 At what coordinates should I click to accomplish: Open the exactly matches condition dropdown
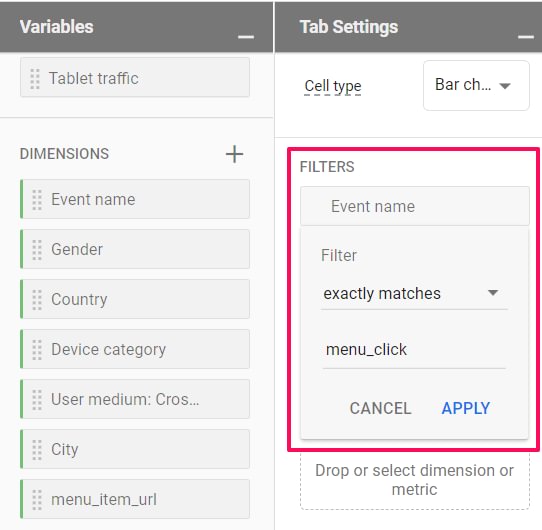[x=414, y=294]
